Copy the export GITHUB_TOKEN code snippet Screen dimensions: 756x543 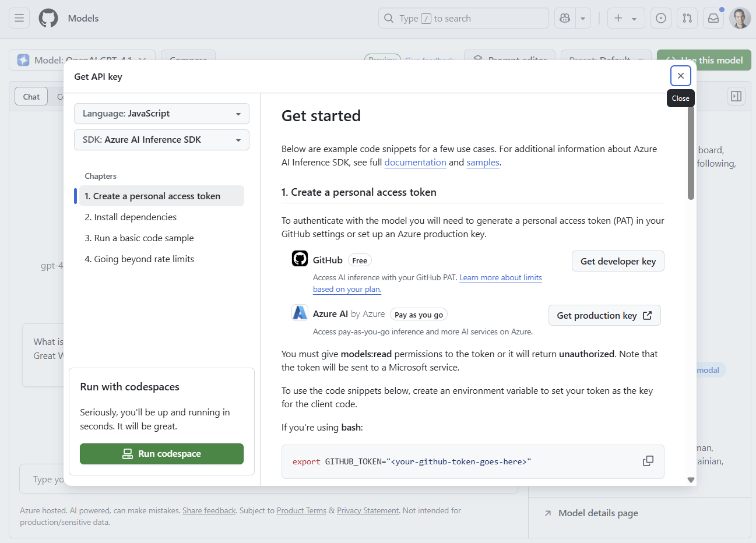pos(648,461)
